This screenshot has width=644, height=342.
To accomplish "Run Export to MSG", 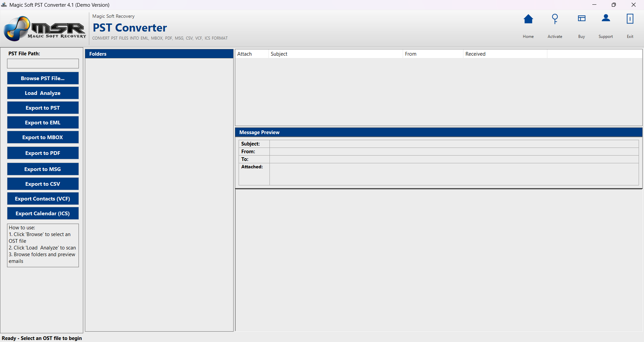I will pyautogui.click(x=43, y=169).
